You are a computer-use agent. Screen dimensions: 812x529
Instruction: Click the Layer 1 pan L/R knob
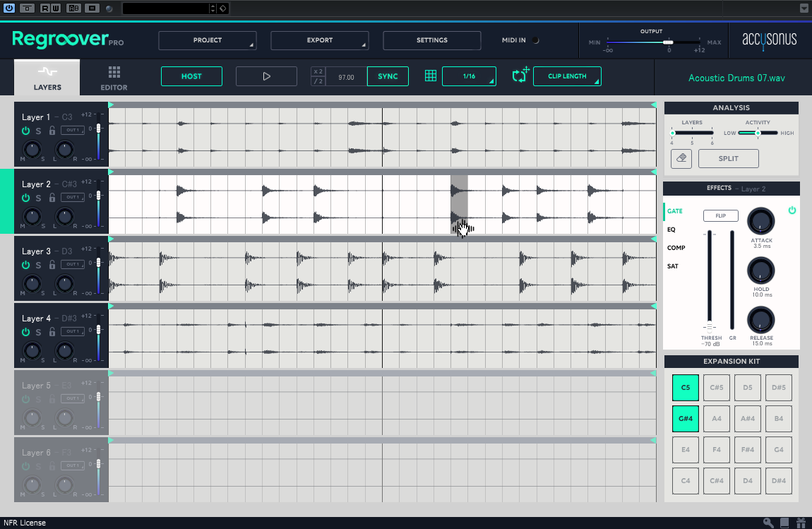coord(64,150)
